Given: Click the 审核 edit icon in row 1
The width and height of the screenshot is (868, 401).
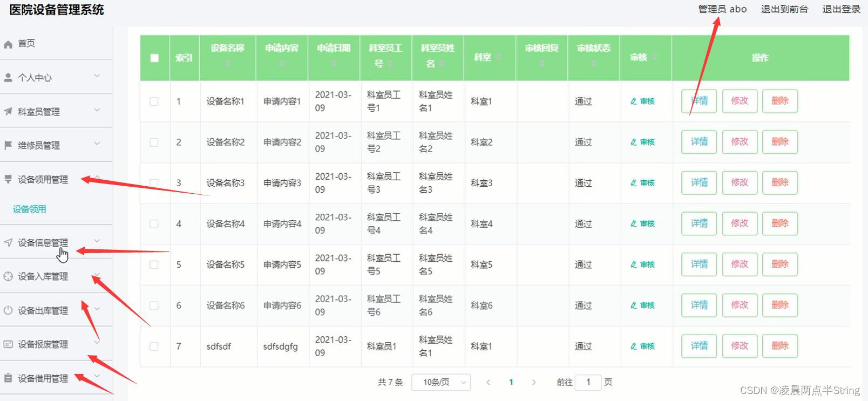Looking at the screenshot, I should [x=634, y=101].
